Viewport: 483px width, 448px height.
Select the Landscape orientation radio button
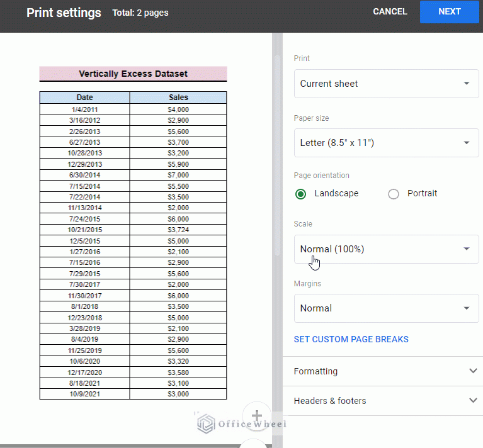click(x=301, y=194)
